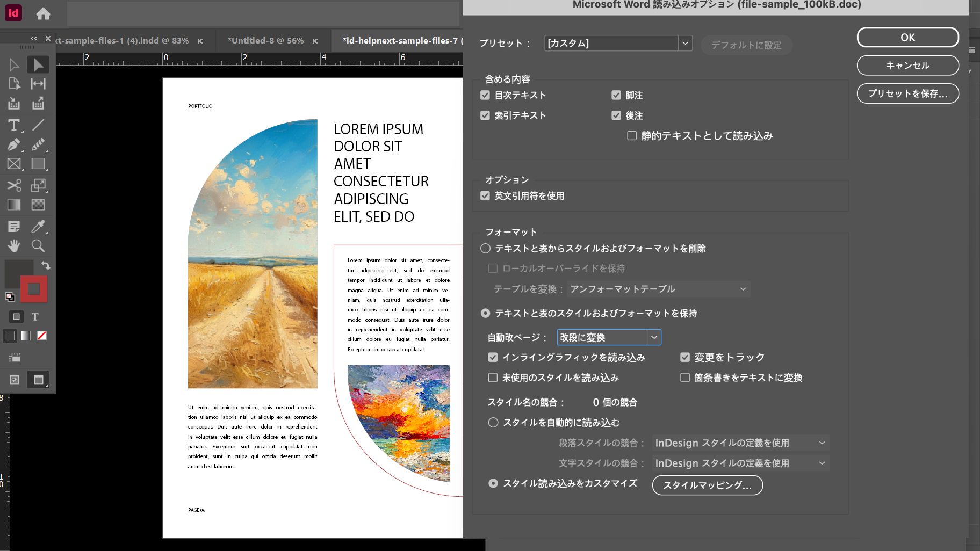Select the Pen tool
Viewport: 980px width, 551px height.
pos(14,144)
